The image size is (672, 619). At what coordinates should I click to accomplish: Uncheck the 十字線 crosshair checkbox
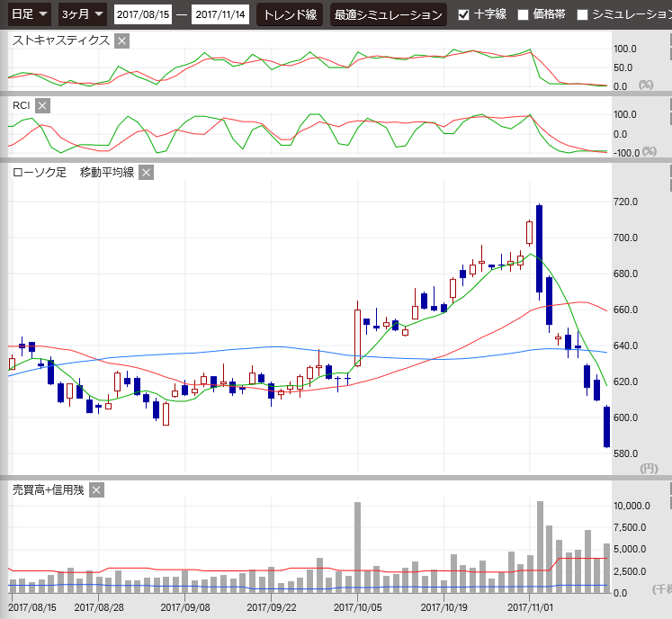(463, 14)
